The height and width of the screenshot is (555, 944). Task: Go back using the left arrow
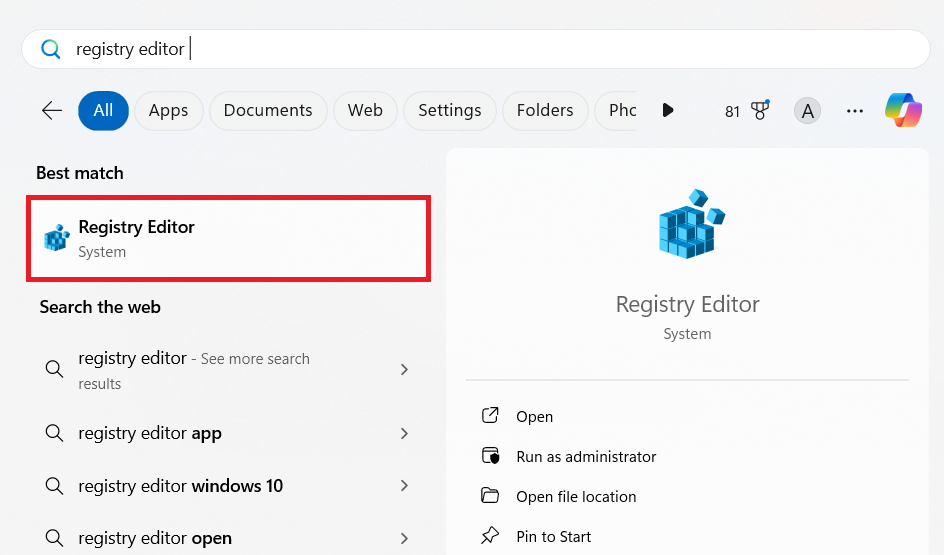coord(52,111)
